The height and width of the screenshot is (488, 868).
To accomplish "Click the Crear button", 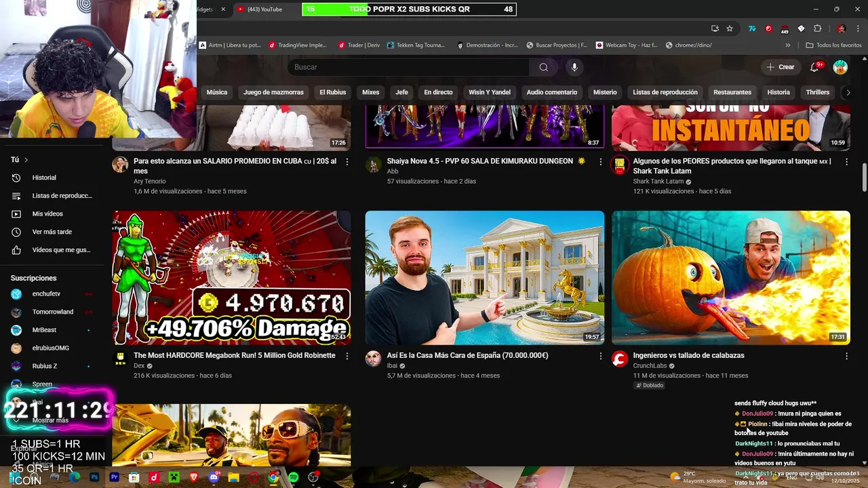I will click(780, 67).
